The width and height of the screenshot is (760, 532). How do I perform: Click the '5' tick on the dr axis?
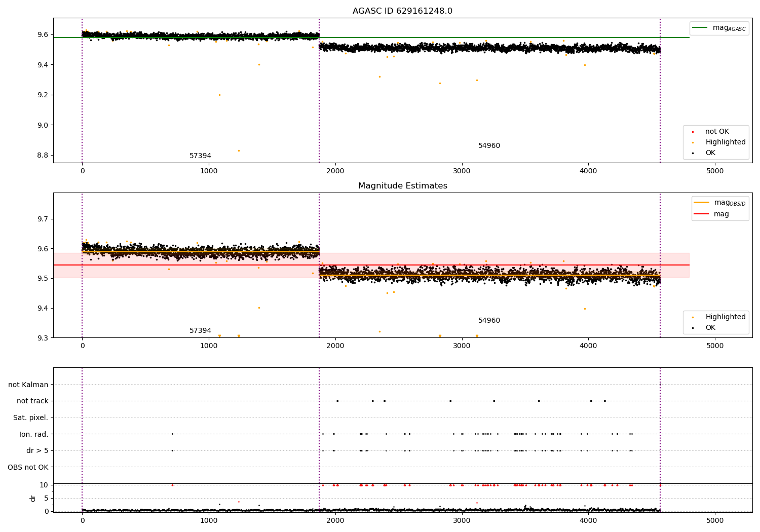coord(47,498)
